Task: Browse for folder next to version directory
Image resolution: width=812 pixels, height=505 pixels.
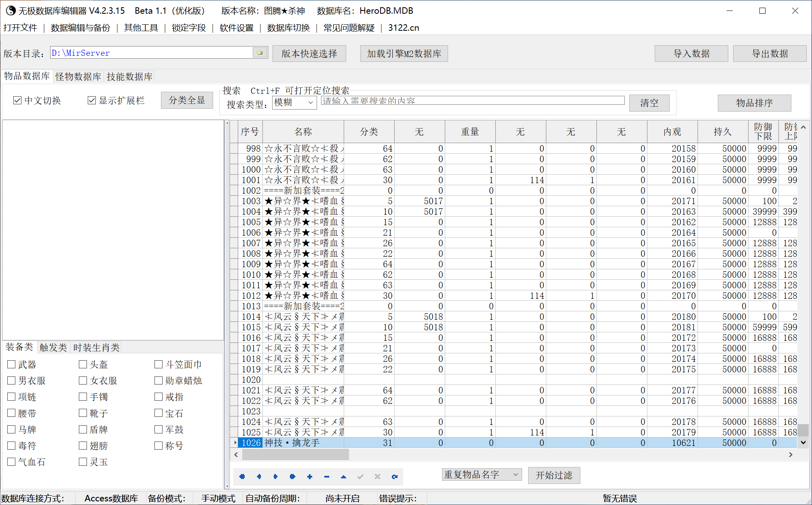Action: pos(260,53)
